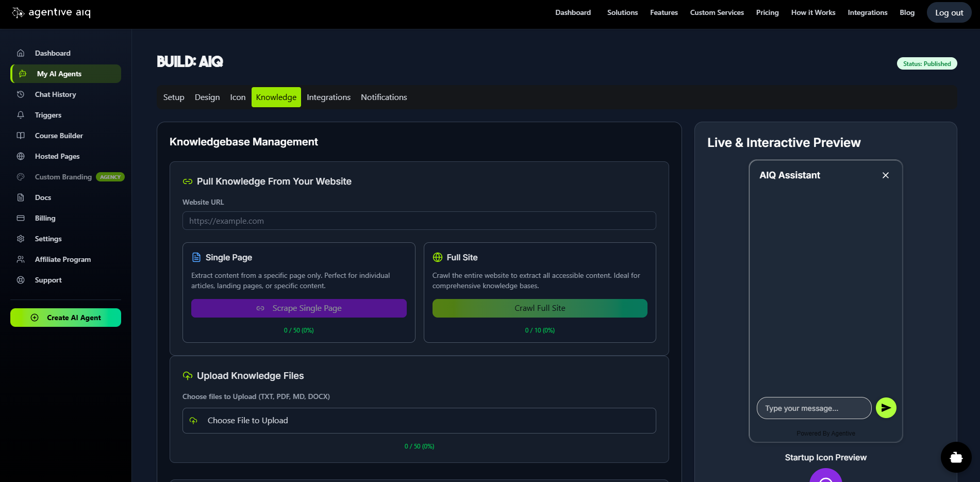The height and width of the screenshot is (482, 980).
Task: Click Create AI Agent button
Action: (x=65, y=318)
